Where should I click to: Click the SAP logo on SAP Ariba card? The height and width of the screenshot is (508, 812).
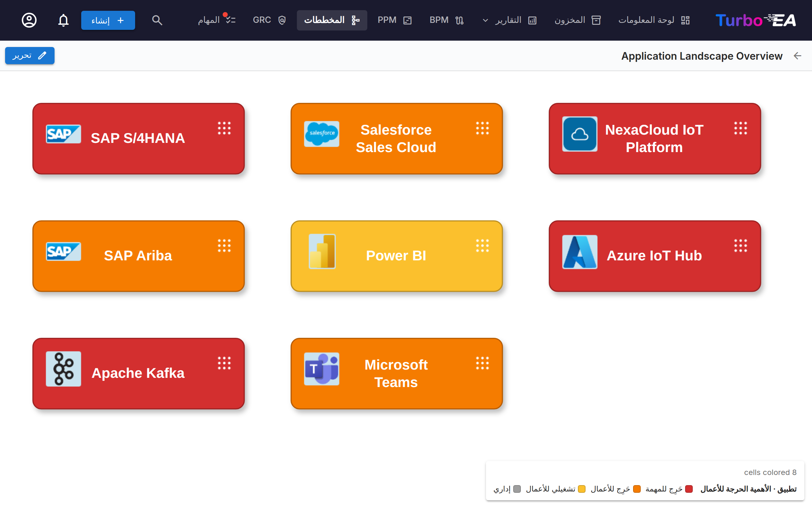click(x=63, y=251)
